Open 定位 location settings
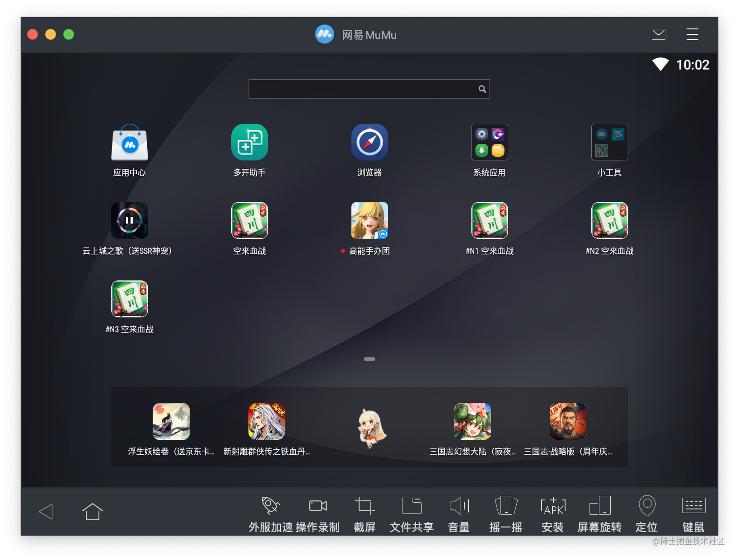 coord(647,514)
